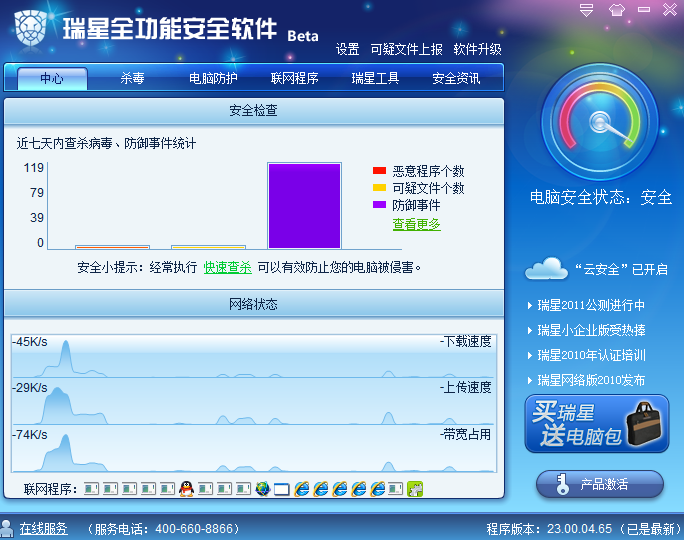Click generic program icon beside the green puzzle icon

[x=396, y=489]
